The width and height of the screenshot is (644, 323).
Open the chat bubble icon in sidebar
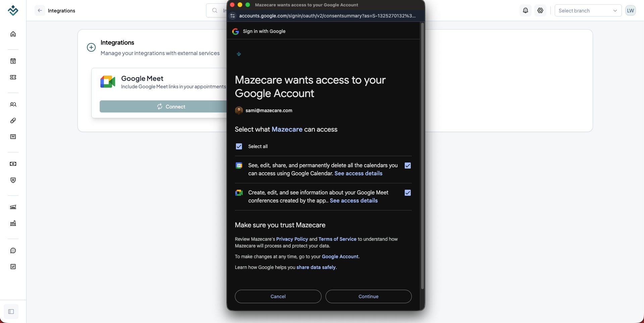pos(13,250)
